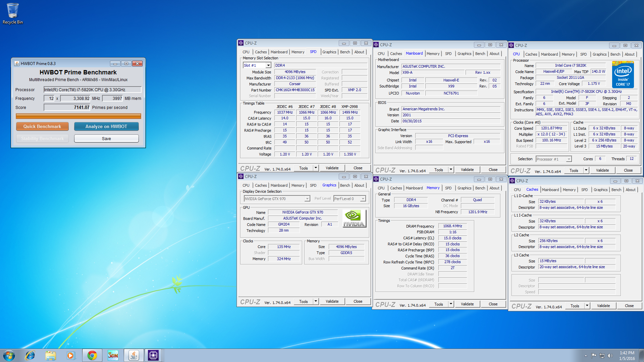Viewport: 644px width, 362px height.
Task: Save the HWBOT Prime result
Action: 106,138
